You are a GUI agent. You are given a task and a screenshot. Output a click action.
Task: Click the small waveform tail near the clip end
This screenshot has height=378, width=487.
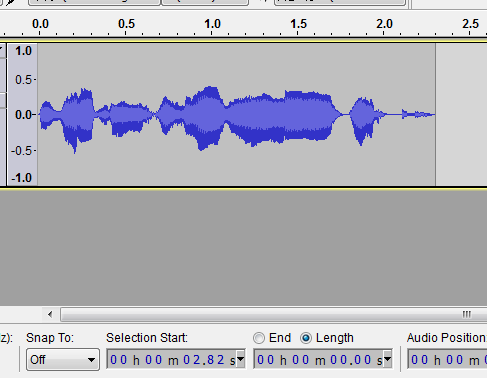click(418, 114)
